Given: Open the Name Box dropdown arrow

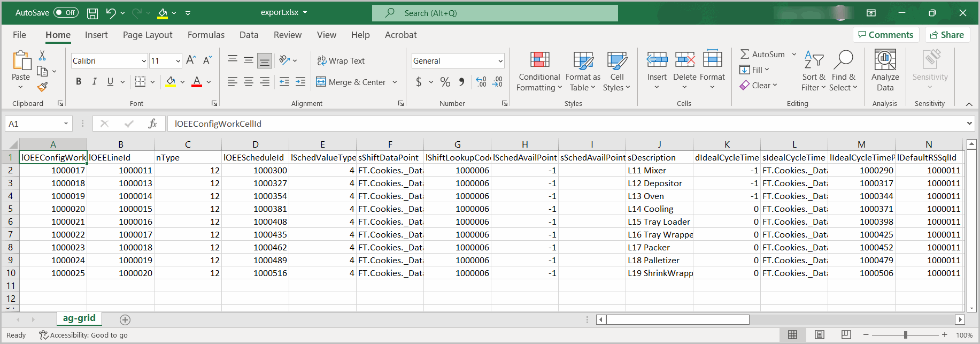Looking at the screenshot, I should click(66, 124).
